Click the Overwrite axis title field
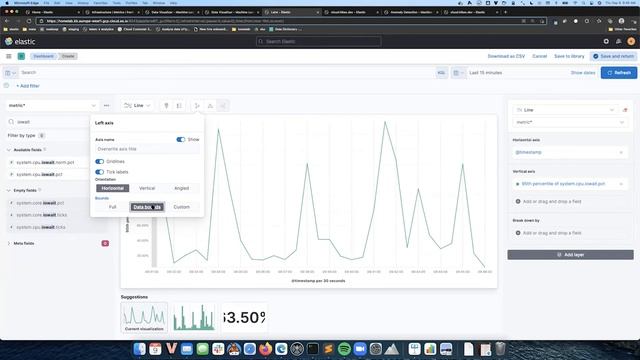The width and height of the screenshot is (640, 360). click(147, 149)
